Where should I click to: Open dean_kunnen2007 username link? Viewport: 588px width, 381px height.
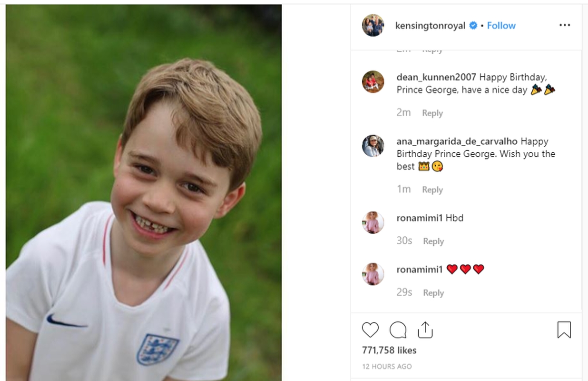tap(436, 77)
